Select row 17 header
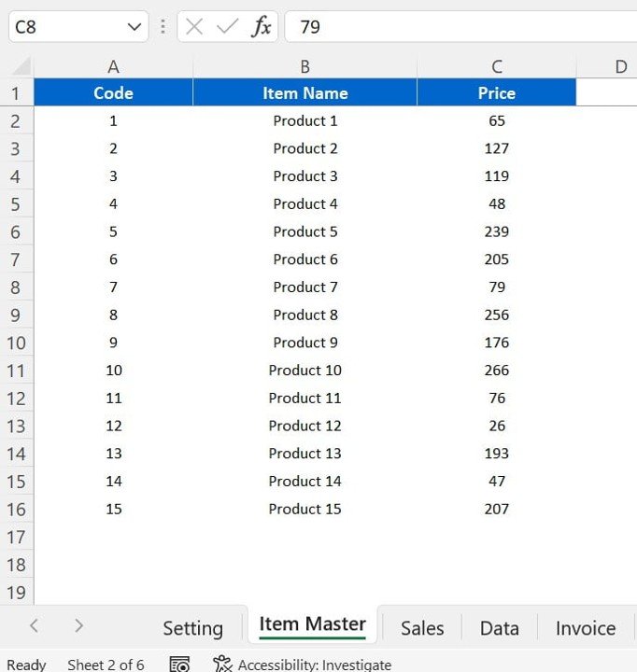637x672 pixels. 16,537
